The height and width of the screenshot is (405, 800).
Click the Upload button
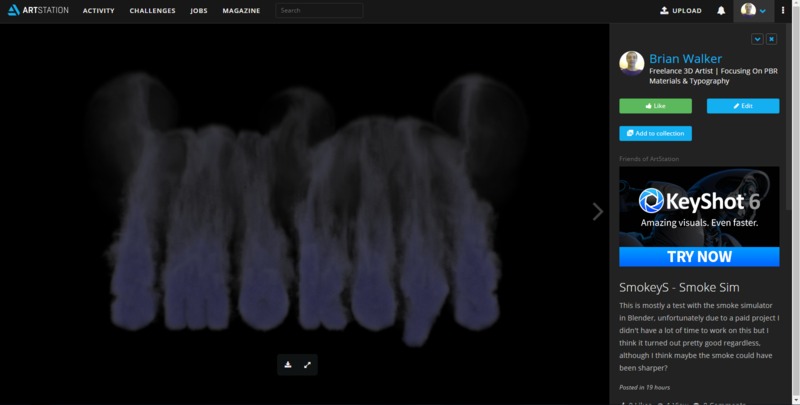pos(681,11)
